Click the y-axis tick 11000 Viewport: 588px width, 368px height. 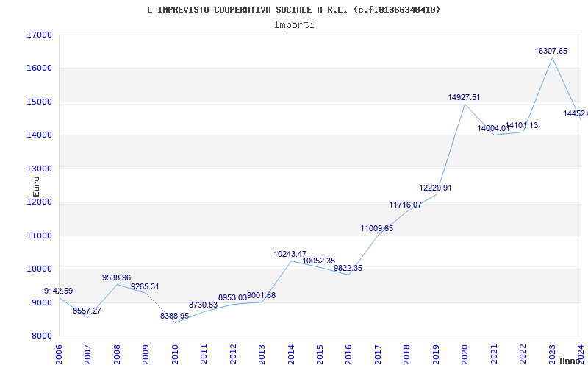pos(39,236)
